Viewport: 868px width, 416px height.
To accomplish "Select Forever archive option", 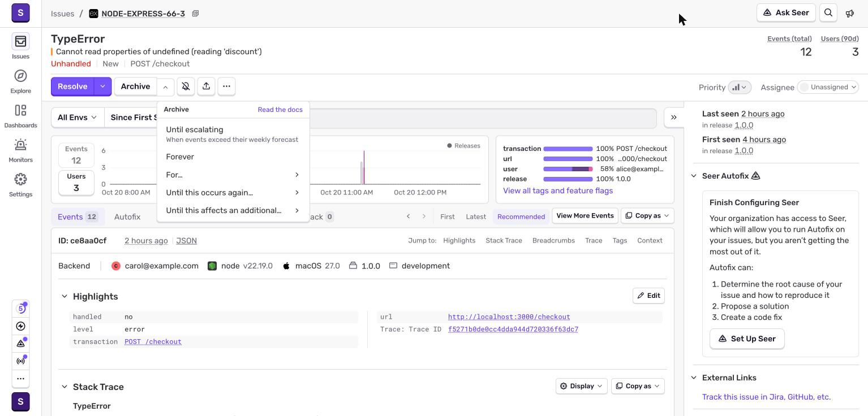I will coord(233,157).
